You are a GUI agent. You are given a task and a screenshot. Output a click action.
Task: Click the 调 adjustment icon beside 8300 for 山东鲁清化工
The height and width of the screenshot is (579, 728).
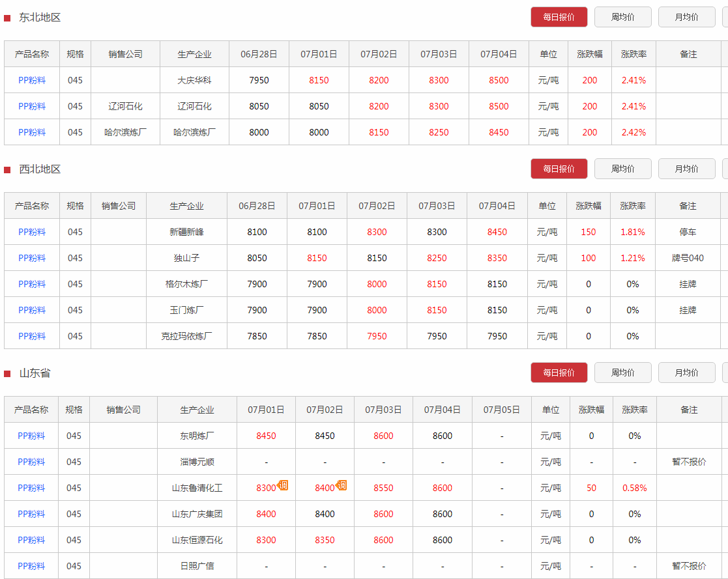(x=283, y=485)
